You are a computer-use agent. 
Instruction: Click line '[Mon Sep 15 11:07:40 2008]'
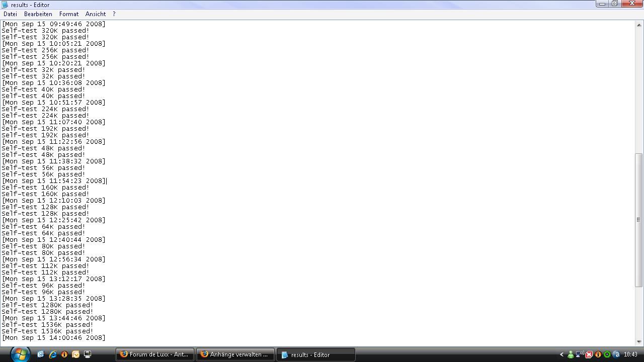pyautogui.click(x=54, y=122)
